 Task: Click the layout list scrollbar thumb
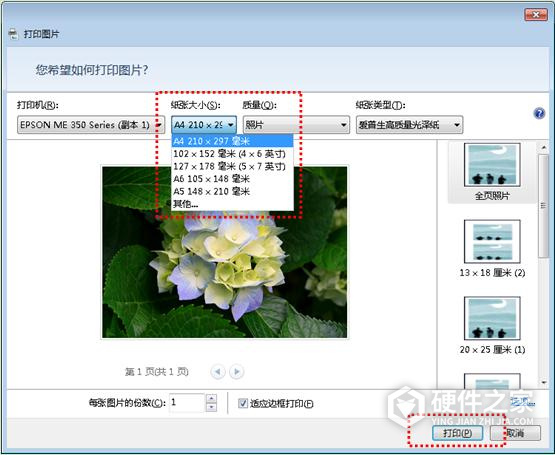(x=543, y=206)
